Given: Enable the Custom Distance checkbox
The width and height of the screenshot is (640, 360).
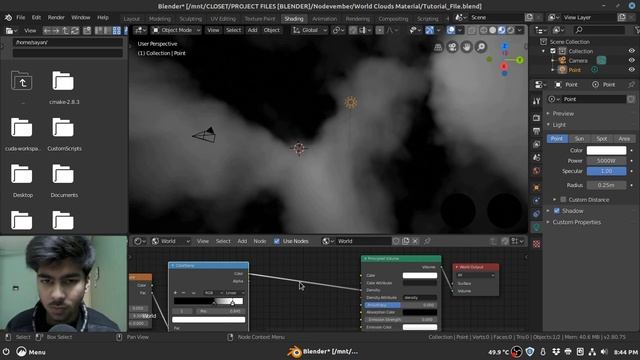Looking at the screenshot, I should 563,200.
